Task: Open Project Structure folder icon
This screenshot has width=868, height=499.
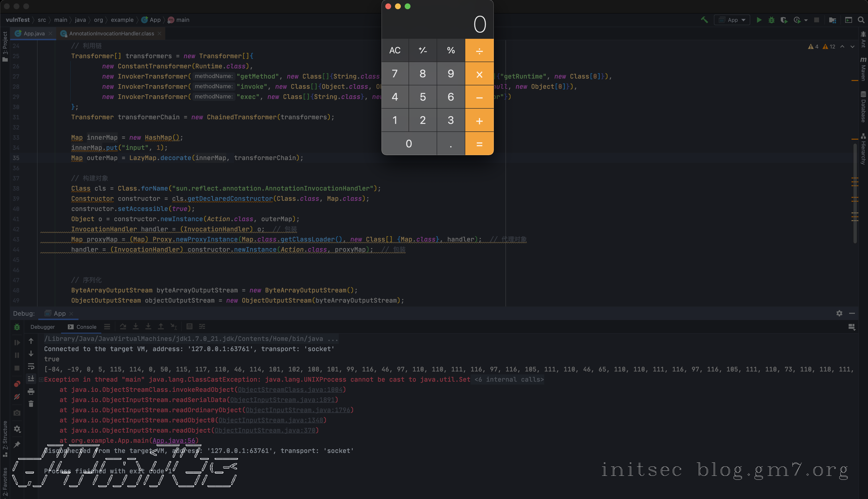Action: tap(832, 20)
